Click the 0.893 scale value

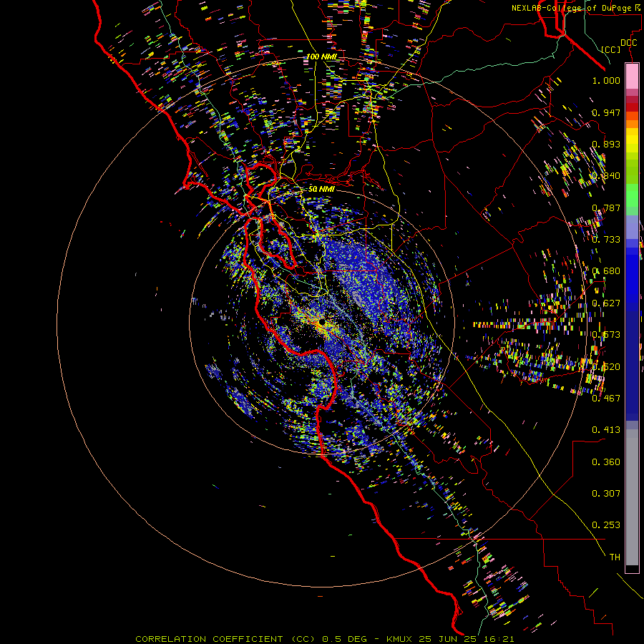[x=606, y=144]
